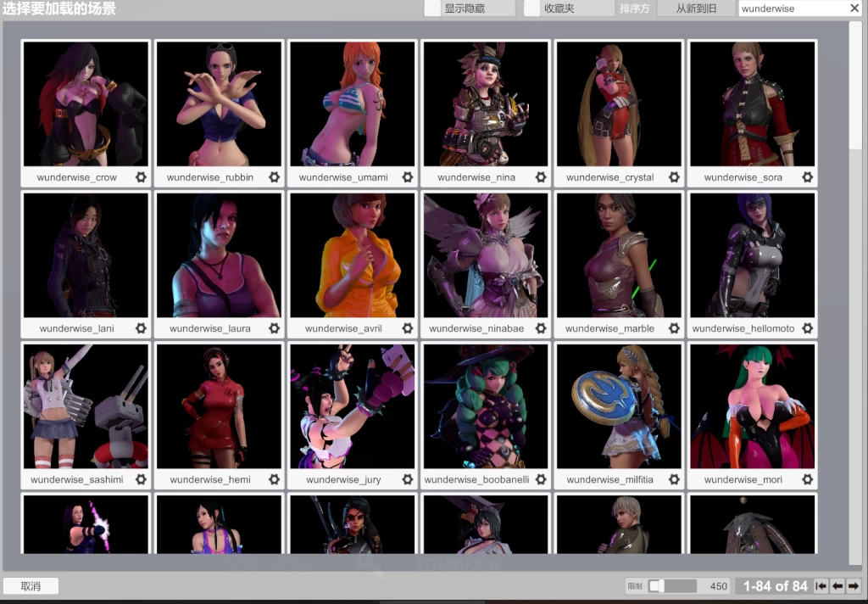Open settings gear for wunderwise_crow

(x=141, y=177)
